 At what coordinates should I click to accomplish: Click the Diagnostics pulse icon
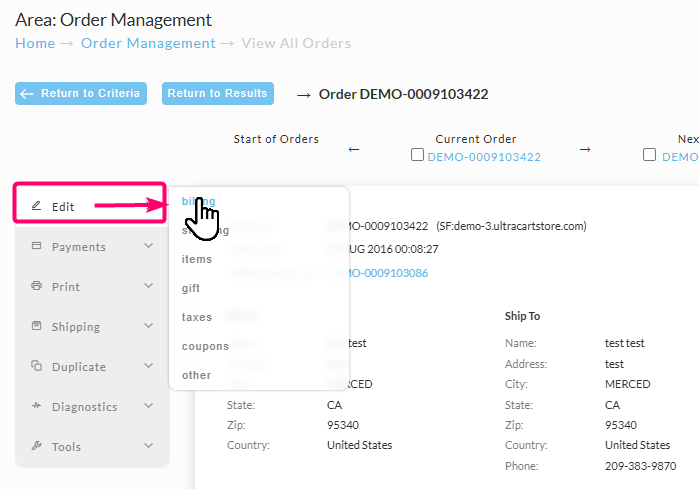pos(37,406)
